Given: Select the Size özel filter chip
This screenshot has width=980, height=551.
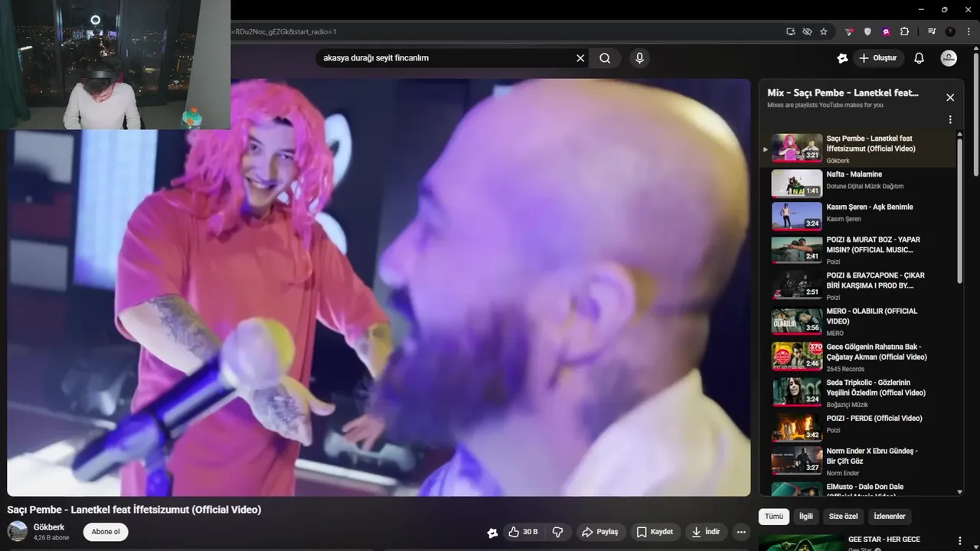Looking at the screenshot, I should [x=844, y=517].
